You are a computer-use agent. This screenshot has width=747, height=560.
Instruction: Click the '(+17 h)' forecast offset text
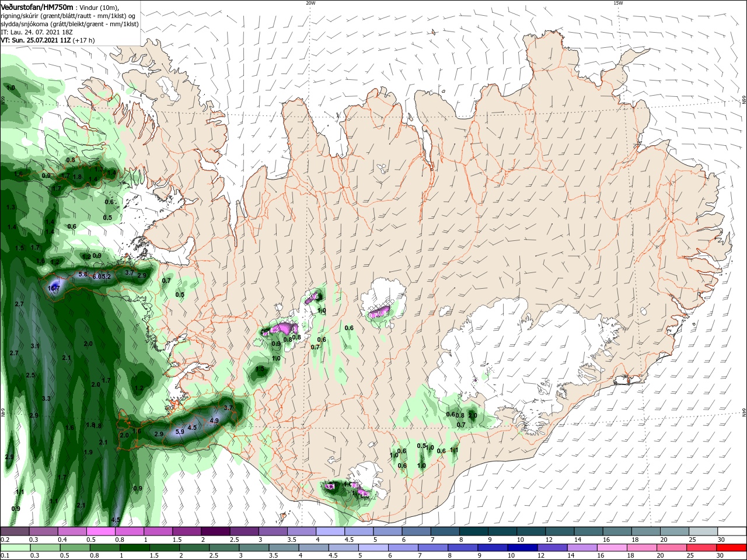tap(84, 40)
